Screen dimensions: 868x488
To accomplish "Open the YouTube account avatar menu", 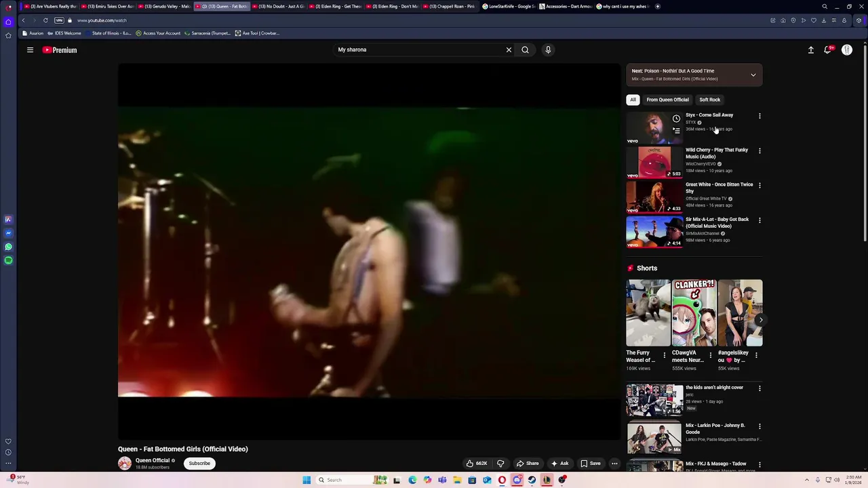I will point(847,49).
